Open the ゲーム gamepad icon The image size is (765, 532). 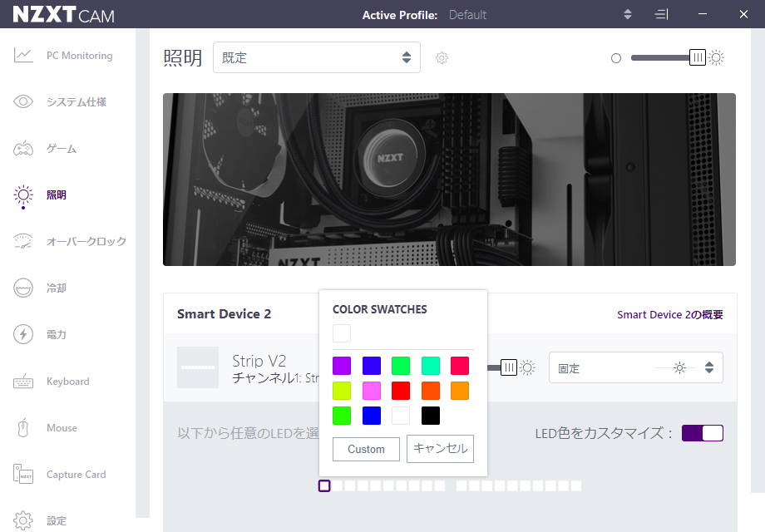[x=23, y=149]
